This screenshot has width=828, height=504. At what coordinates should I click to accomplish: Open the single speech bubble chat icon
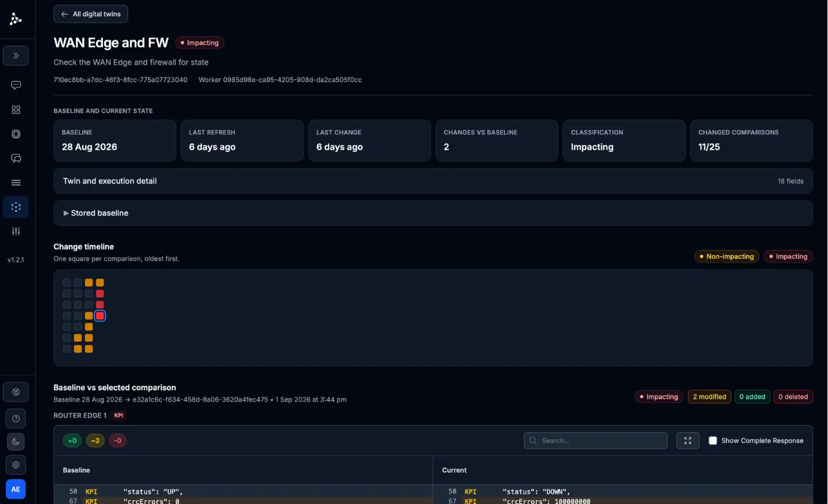16,85
